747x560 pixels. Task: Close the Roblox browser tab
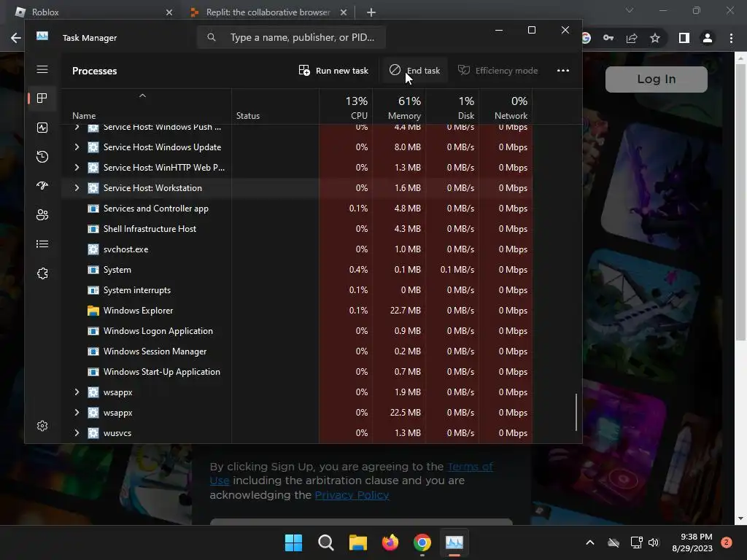[169, 12]
